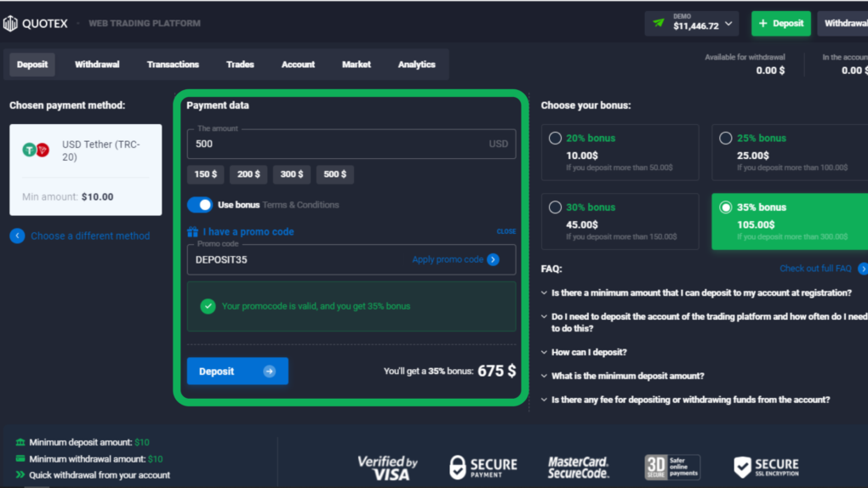Switch to the Market tab
The width and height of the screenshot is (868, 488).
coord(357,65)
